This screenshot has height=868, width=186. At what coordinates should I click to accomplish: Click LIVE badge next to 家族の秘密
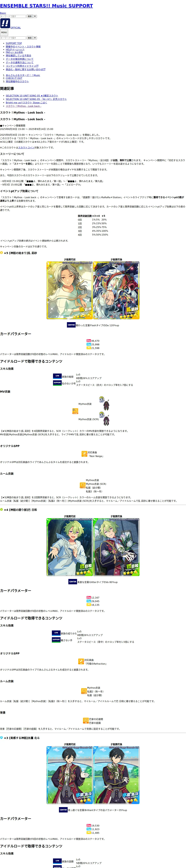click(57, 376)
